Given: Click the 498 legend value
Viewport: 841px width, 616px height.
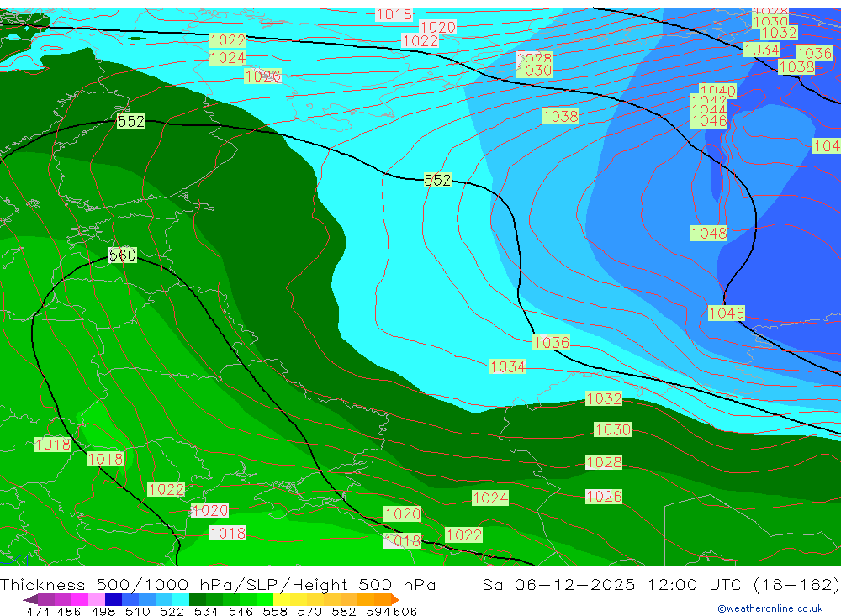Looking at the screenshot, I should [103, 611].
